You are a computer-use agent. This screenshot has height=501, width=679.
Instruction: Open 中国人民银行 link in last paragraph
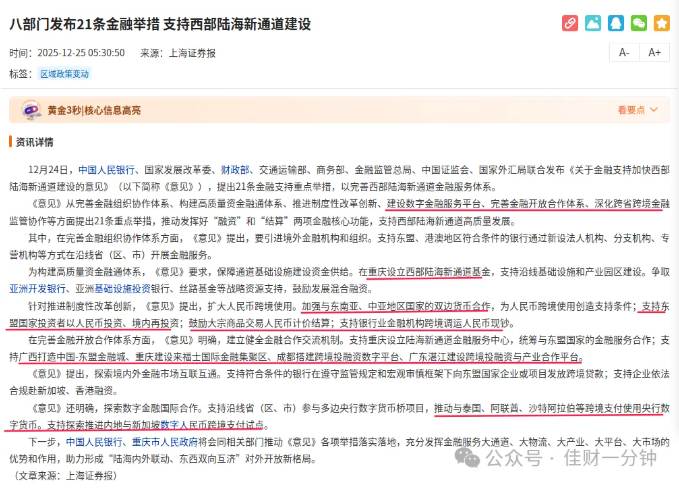coord(94,442)
